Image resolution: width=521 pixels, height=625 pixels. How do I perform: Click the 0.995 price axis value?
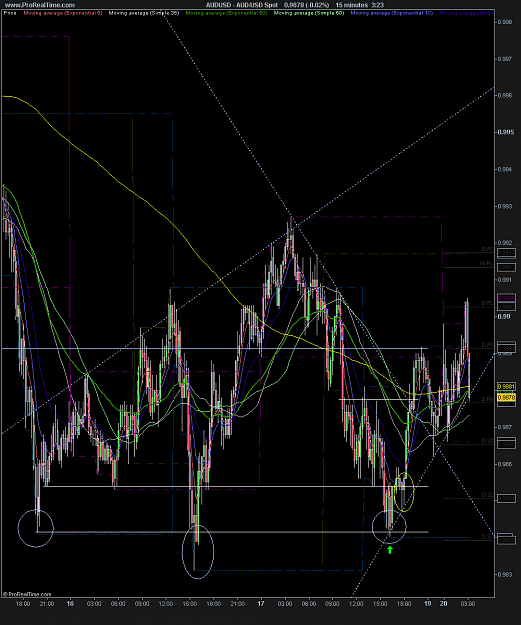point(504,132)
